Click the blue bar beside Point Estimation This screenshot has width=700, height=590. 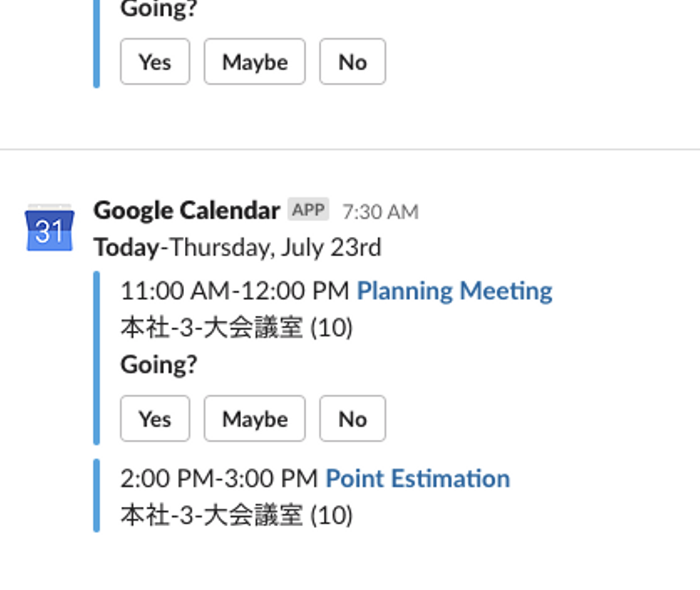[97, 496]
